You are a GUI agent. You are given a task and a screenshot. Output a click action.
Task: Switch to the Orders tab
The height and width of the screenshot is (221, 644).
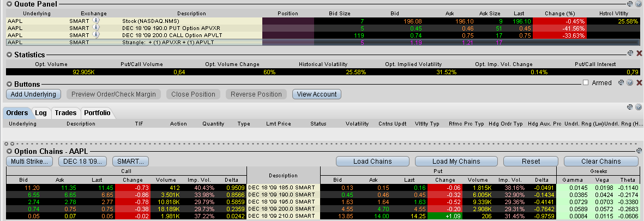click(17, 112)
